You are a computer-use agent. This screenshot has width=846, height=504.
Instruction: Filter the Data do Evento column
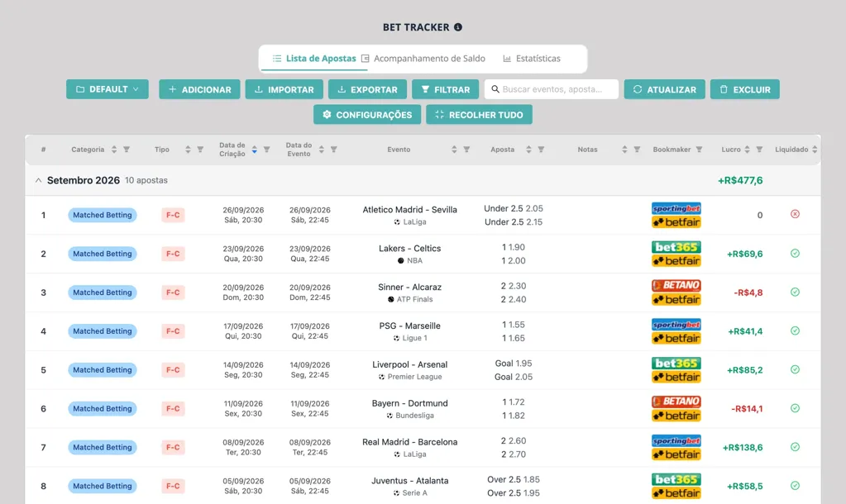point(334,150)
